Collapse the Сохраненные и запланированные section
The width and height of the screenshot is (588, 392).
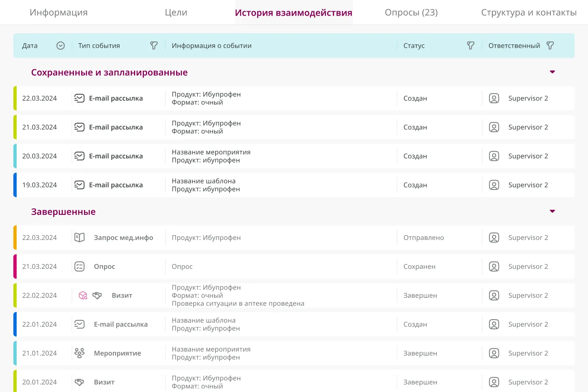point(552,72)
